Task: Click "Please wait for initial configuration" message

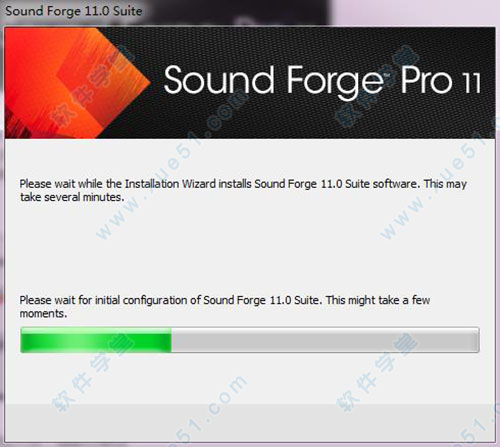Action: pos(225,300)
